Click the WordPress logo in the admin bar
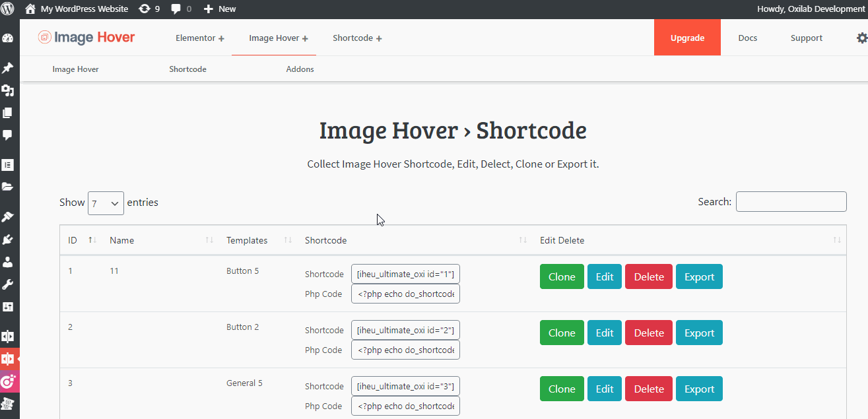868x419 pixels. point(9,9)
